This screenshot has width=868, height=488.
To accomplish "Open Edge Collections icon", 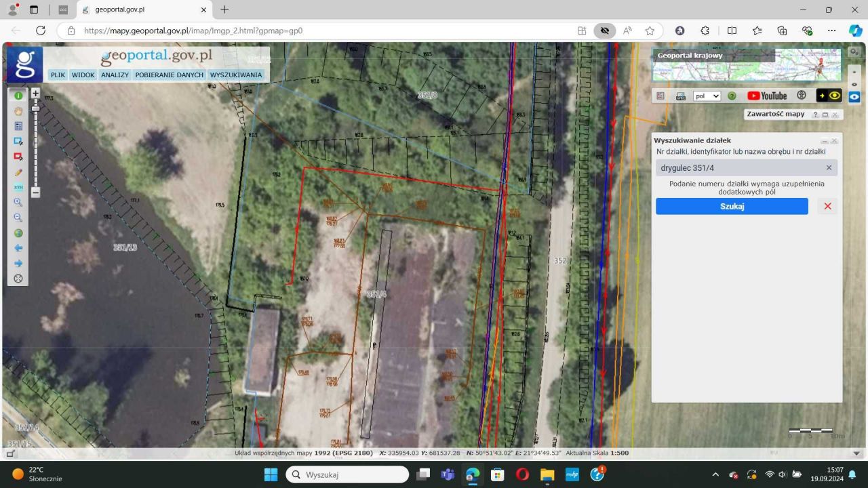I will (782, 30).
